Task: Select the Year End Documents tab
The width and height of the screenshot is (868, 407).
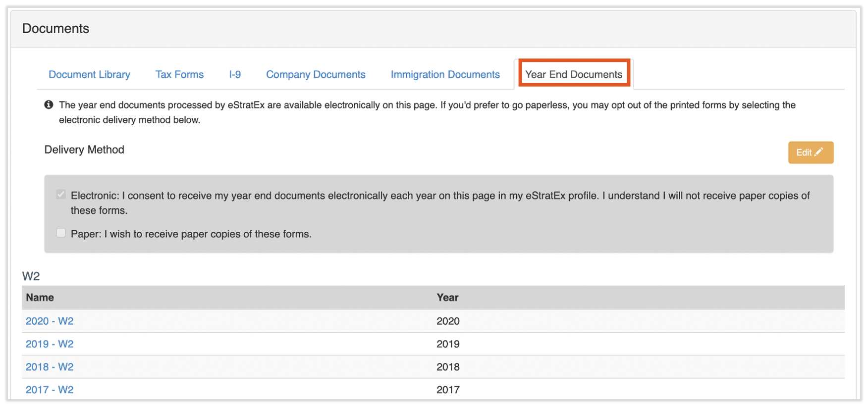Action: point(574,74)
